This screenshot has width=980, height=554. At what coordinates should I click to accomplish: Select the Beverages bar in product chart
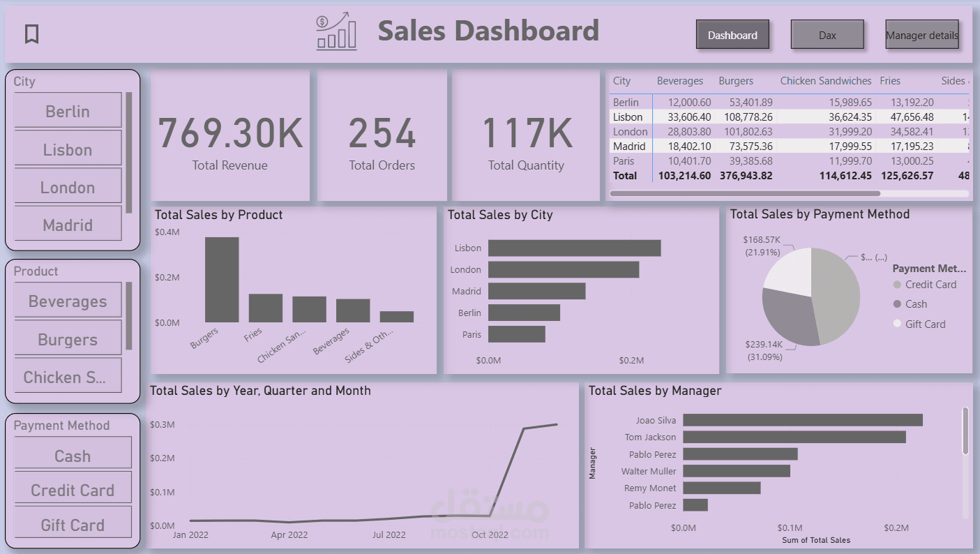coord(353,310)
